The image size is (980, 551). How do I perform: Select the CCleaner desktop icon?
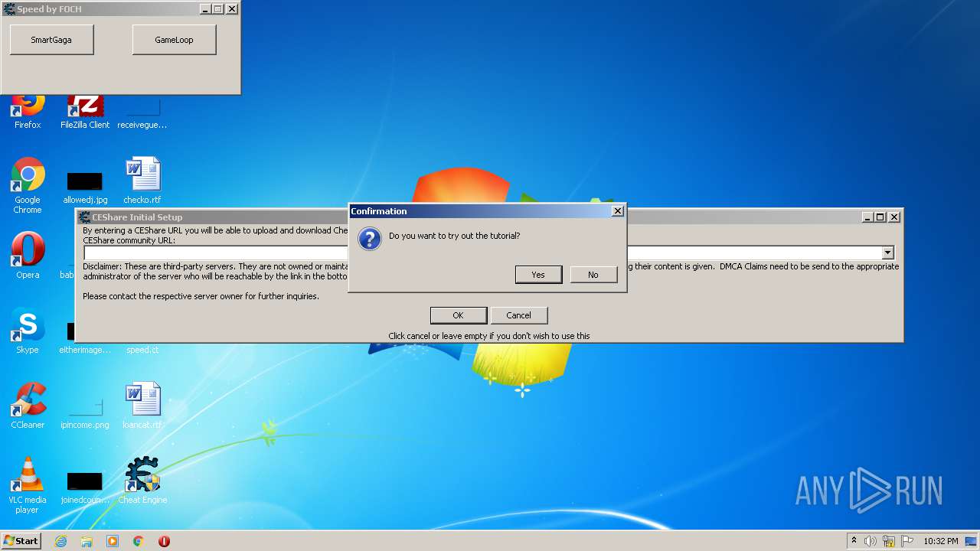click(x=28, y=406)
